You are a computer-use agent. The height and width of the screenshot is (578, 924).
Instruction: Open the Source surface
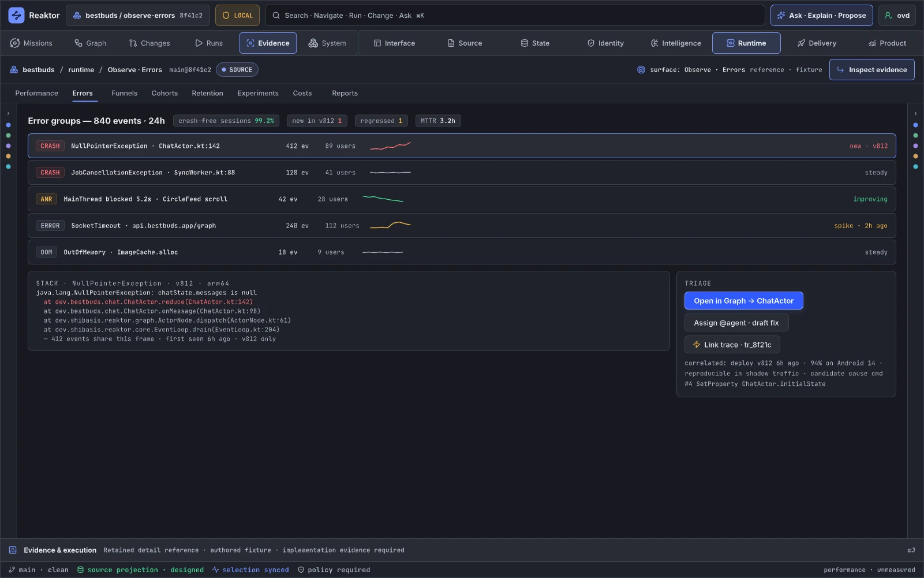[465, 43]
